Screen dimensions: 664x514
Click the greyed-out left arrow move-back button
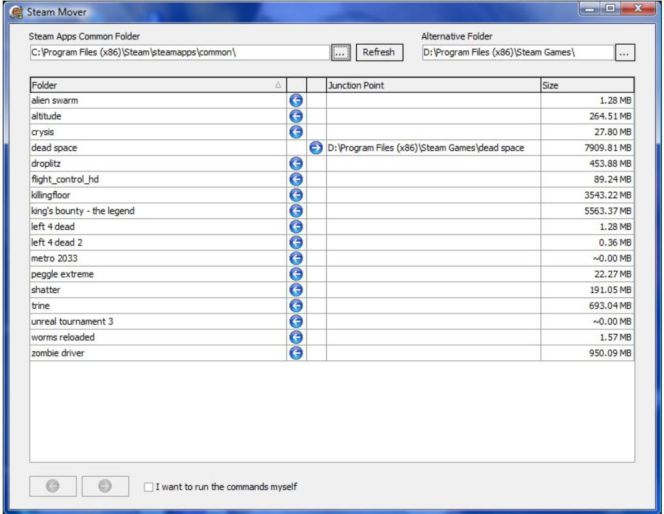coord(53,486)
